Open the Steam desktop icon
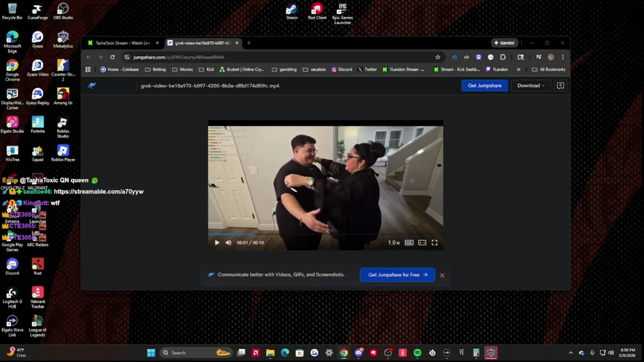 click(x=292, y=12)
